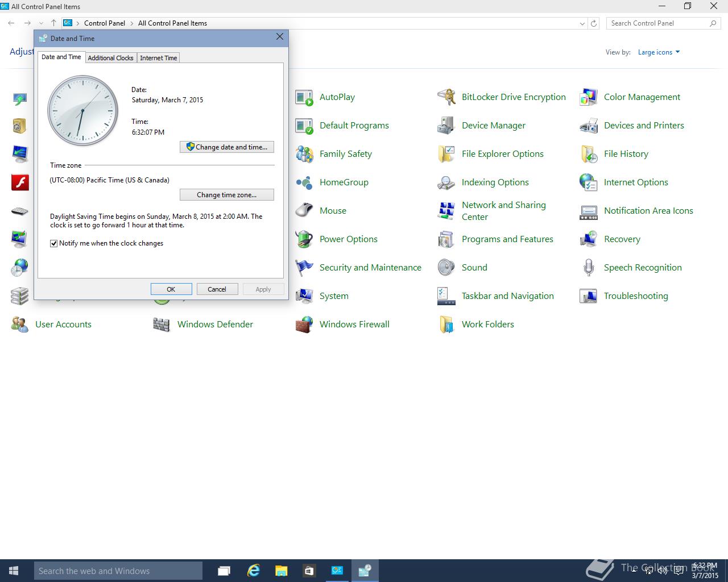
Task: Open Default Programs icon
Action: [x=304, y=126]
